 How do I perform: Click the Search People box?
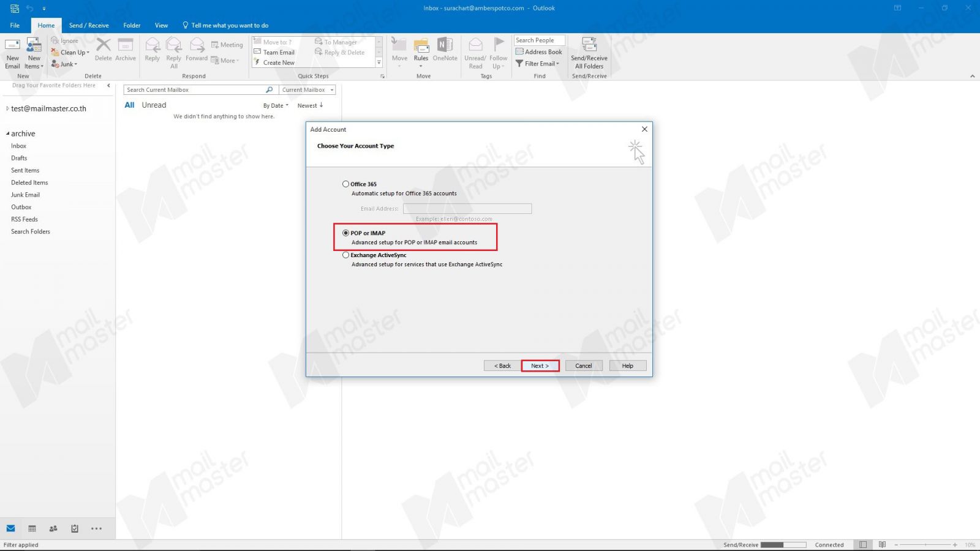point(539,40)
